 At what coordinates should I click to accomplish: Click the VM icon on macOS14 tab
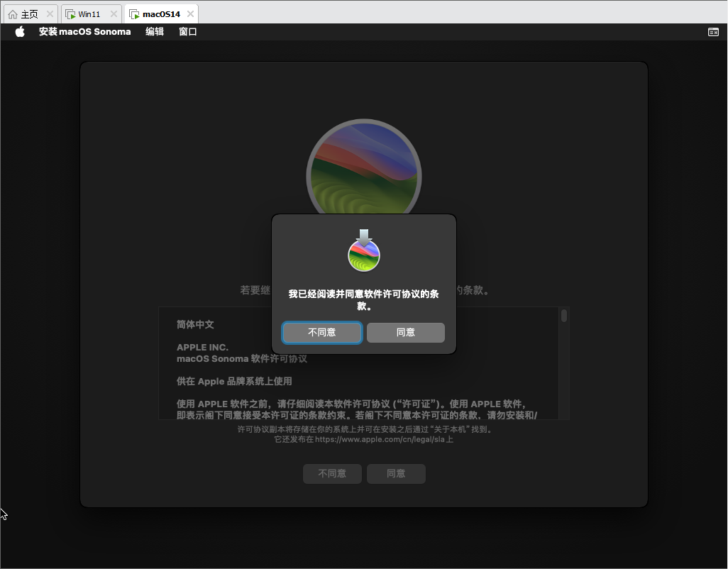pyautogui.click(x=134, y=14)
